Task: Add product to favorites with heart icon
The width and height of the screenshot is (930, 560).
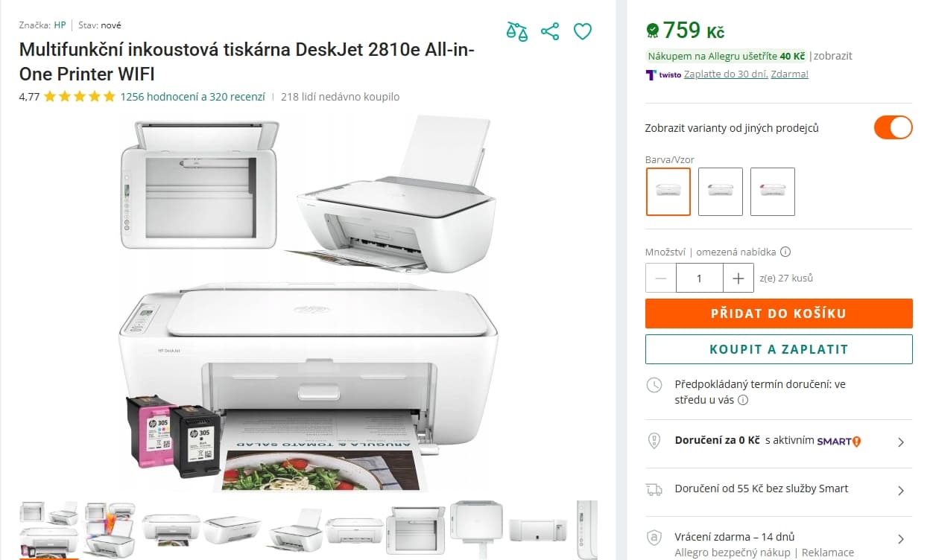Action: click(x=583, y=31)
